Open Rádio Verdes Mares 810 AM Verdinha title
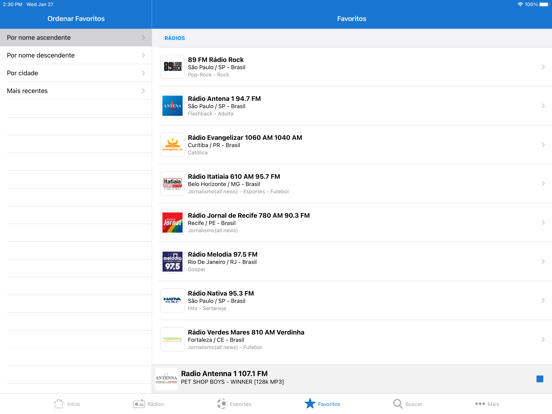The height and width of the screenshot is (414, 552). coord(246,332)
